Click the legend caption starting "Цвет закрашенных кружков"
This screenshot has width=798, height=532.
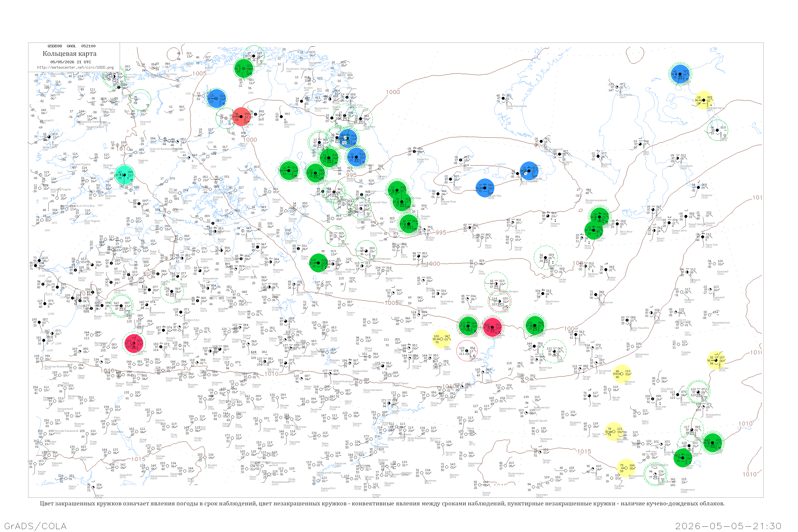pyautogui.click(x=382, y=504)
